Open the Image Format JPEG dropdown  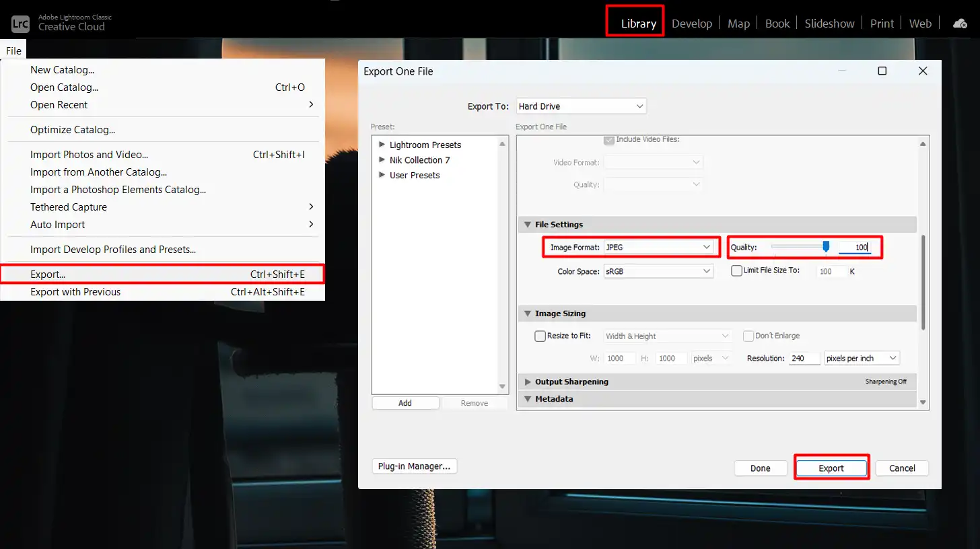coord(658,248)
